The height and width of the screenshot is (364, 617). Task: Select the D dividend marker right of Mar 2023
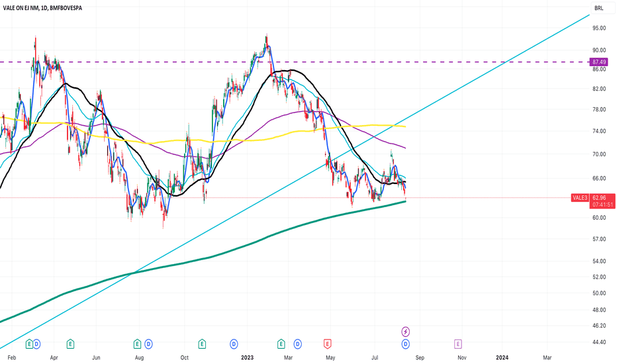(298, 344)
